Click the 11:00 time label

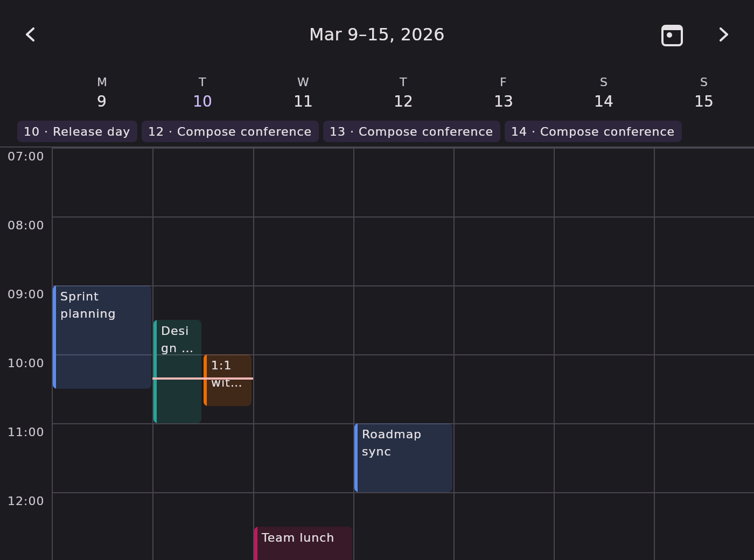tap(26, 432)
